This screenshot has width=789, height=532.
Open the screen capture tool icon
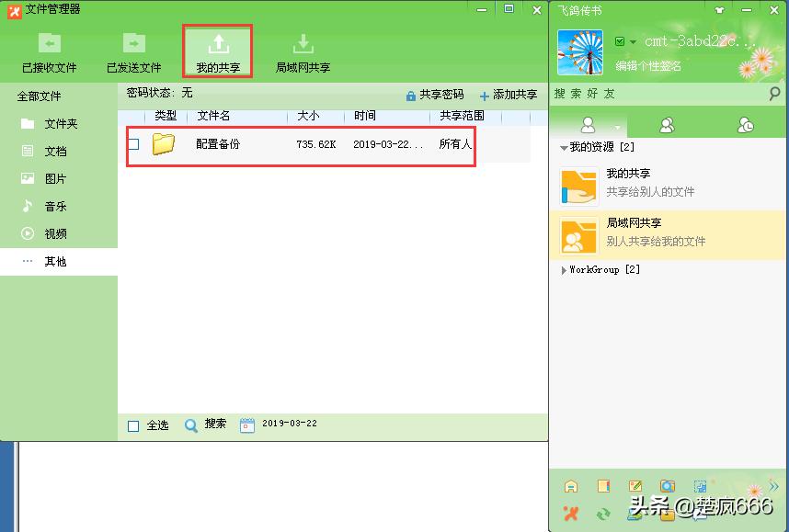pos(698,486)
